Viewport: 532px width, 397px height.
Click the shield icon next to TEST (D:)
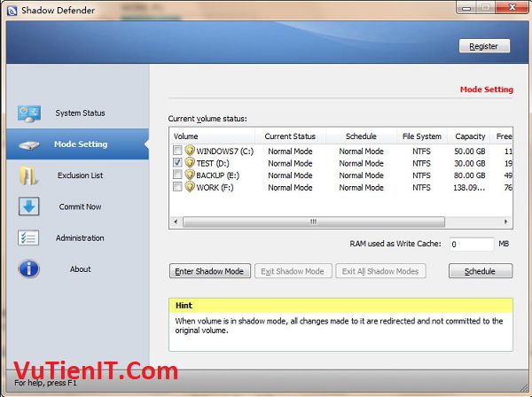[190, 162]
